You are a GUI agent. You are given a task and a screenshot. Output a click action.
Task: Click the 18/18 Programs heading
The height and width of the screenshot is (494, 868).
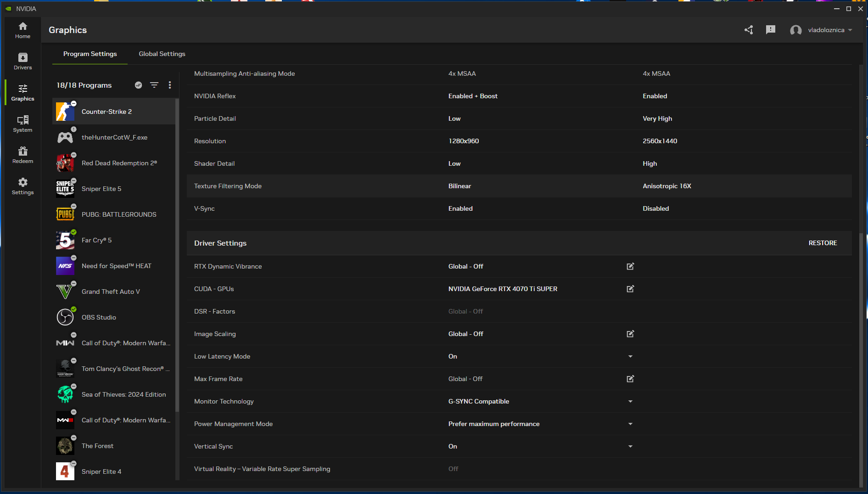84,85
